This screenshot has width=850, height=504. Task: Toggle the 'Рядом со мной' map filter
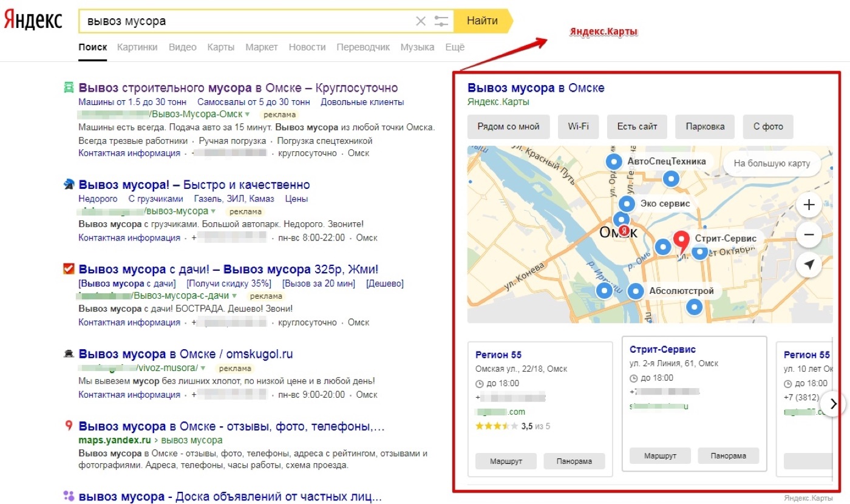509,127
